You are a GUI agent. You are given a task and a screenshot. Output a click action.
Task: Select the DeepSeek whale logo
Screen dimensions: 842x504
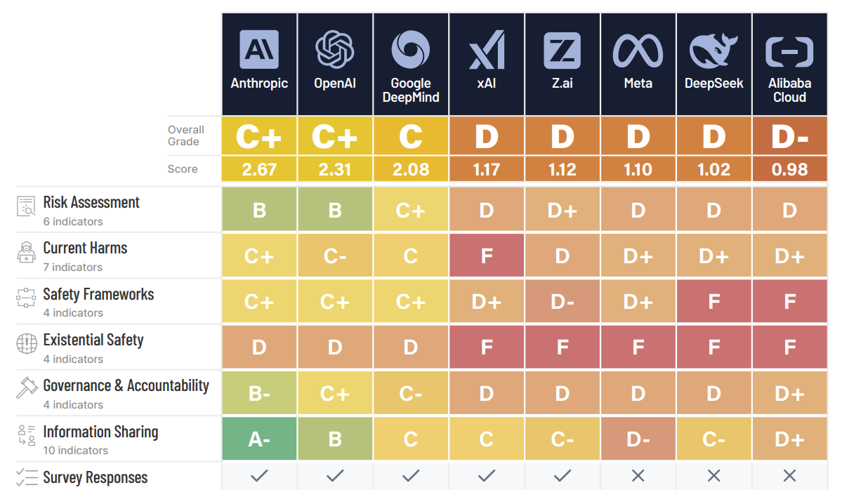point(713,51)
